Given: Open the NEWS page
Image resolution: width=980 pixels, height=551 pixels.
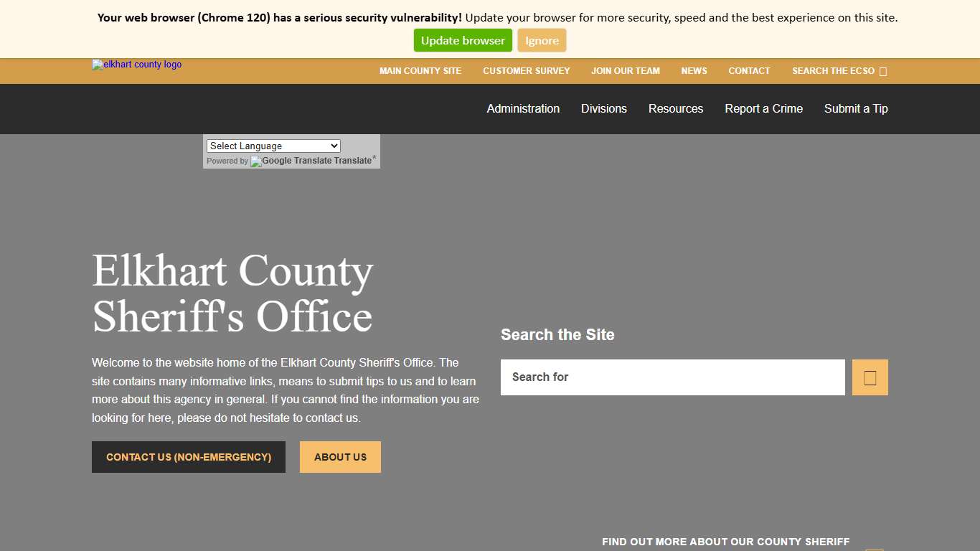Looking at the screenshot, I should 694,71.
